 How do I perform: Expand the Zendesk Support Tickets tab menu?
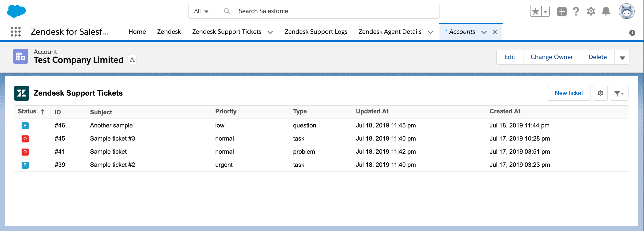point(270,32)
